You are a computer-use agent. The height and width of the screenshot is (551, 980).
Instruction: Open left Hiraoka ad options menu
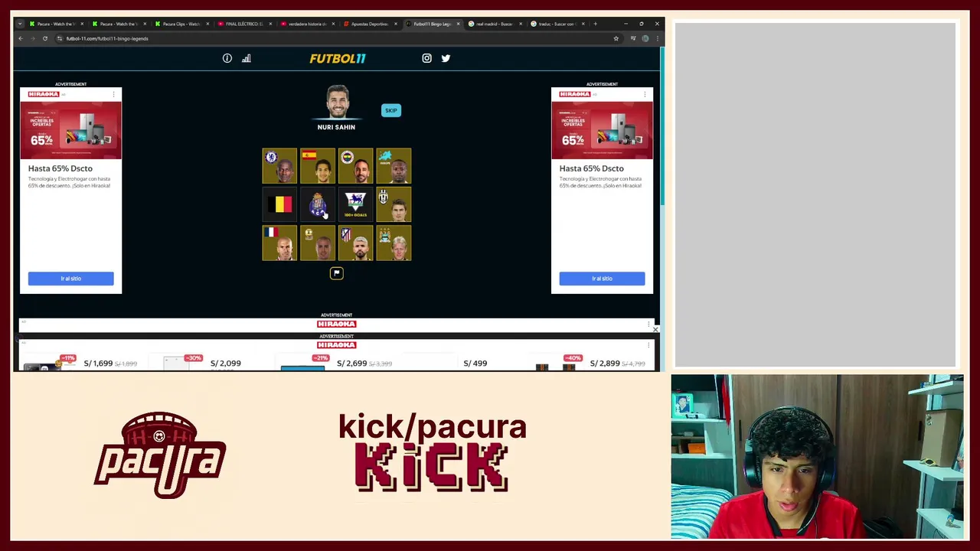click(x=114, y=94)
